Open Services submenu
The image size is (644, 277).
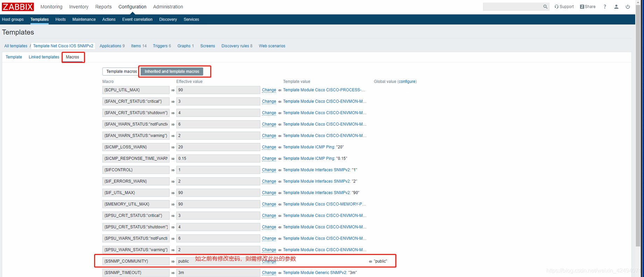(191, 20)
